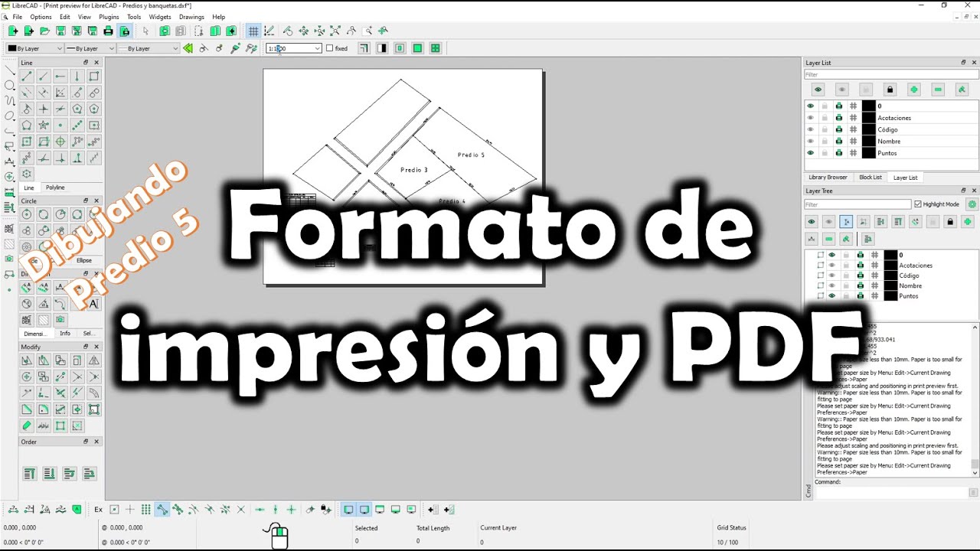Viewport: 980px width, 551px height.
Task: Click the draft mode toolbar icon
Action: 269,31
